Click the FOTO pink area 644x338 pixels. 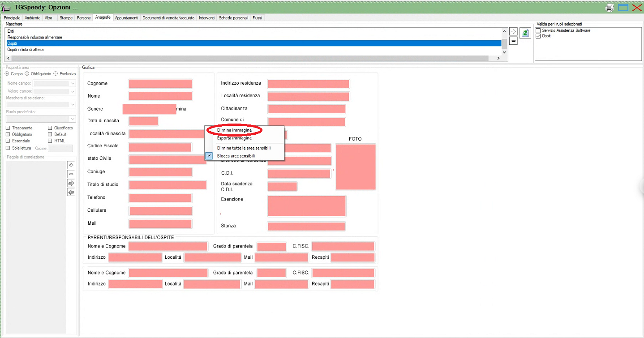[356, 167]
